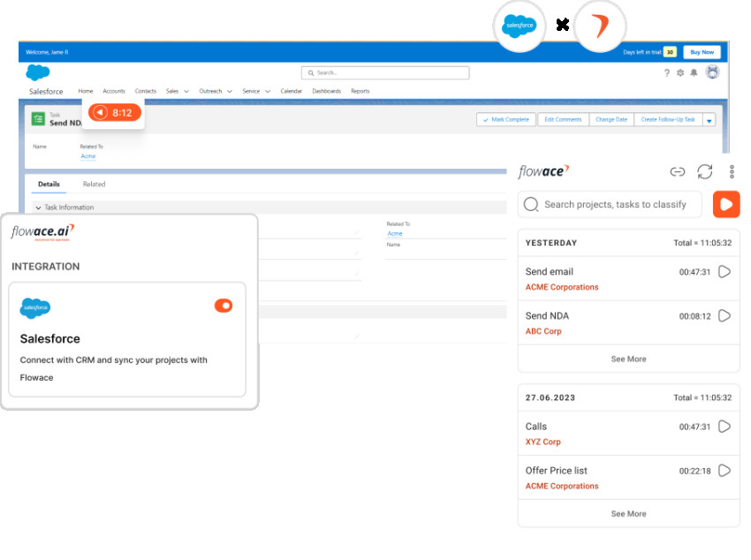751x560 pixels.
Task: Open the Contacts nav item
Action: (146, 91)
